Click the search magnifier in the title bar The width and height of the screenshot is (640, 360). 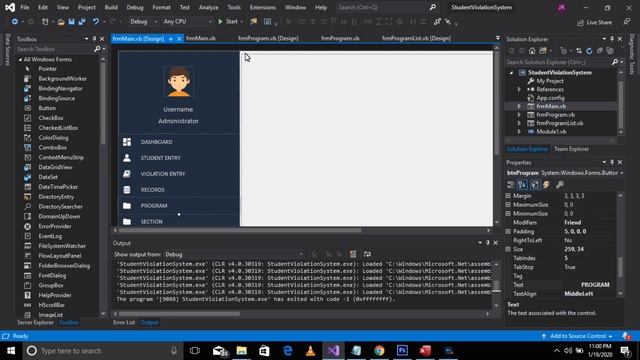pos(433,7)
